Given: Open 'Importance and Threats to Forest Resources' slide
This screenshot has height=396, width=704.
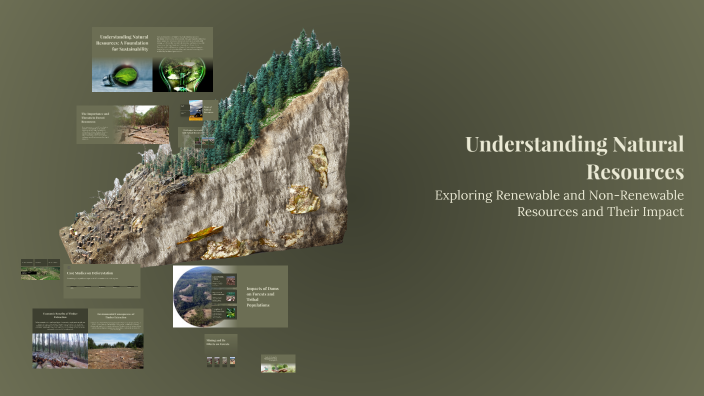Looking at the screenshot, I should 123,124.
